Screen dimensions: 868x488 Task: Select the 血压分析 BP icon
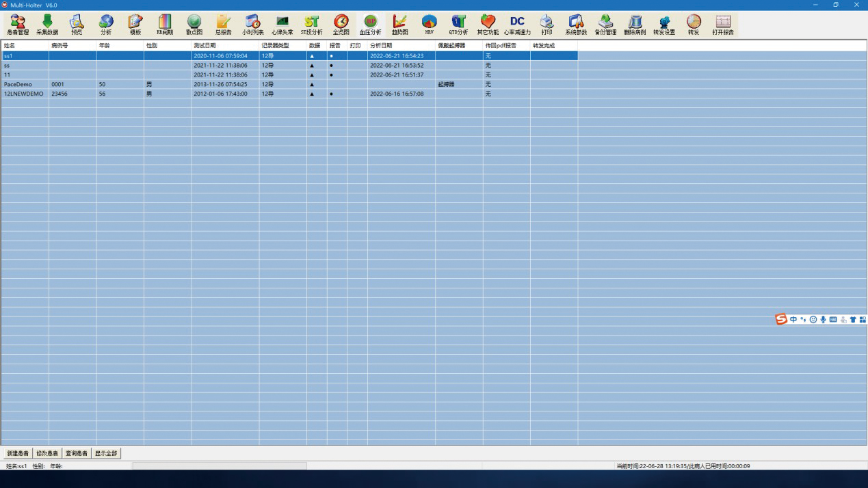pos(370,25)
